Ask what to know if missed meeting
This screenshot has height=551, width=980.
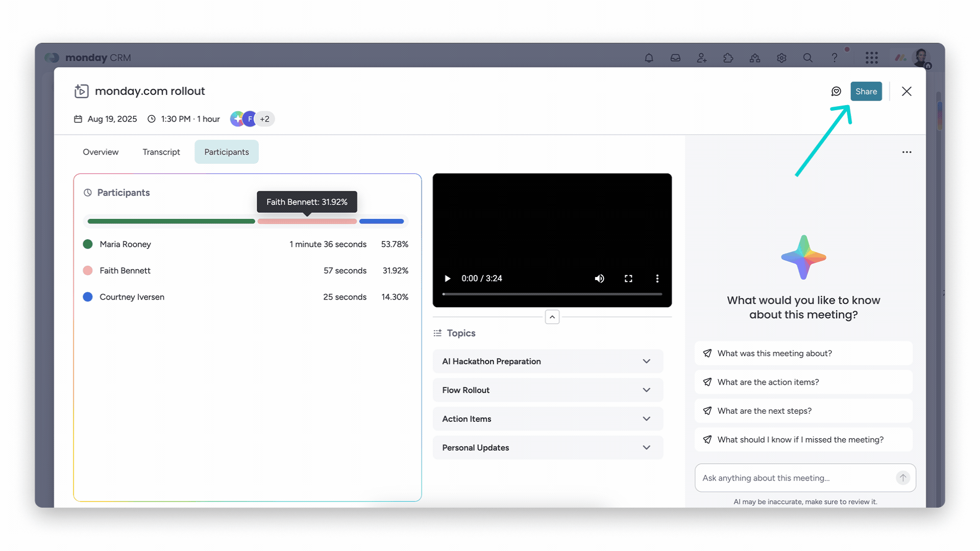click(803, 440)
